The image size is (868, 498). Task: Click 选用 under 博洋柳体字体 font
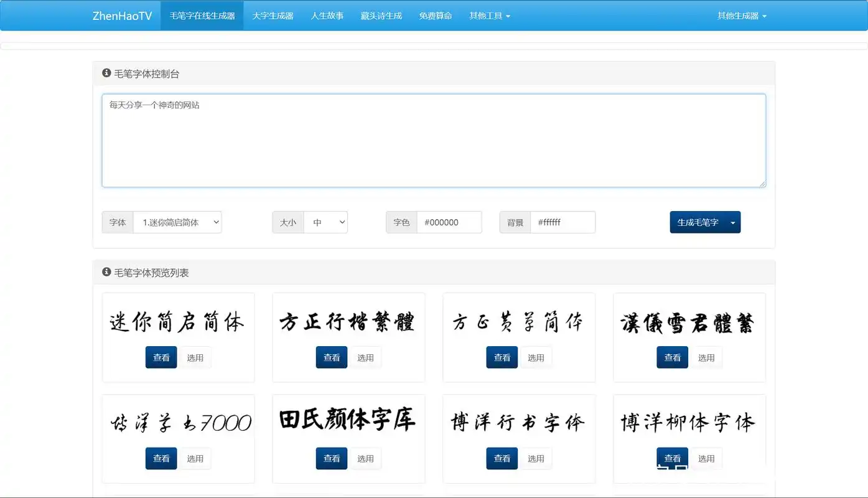[x=707, y=458]
